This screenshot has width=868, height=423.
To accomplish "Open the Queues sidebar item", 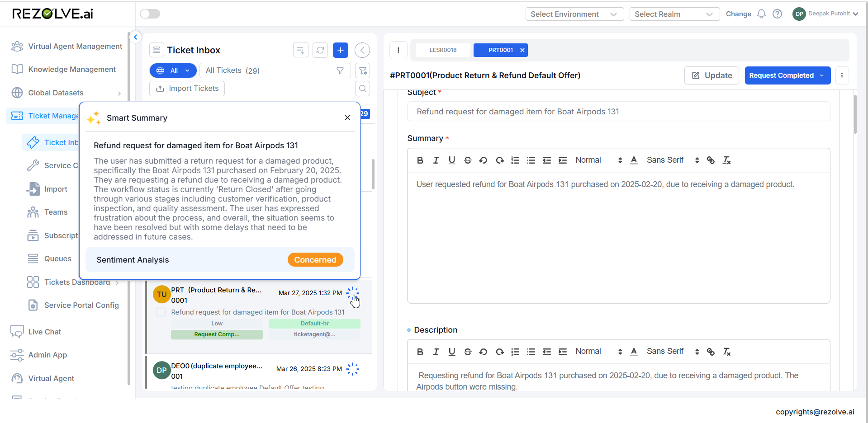I will [49, 258].
